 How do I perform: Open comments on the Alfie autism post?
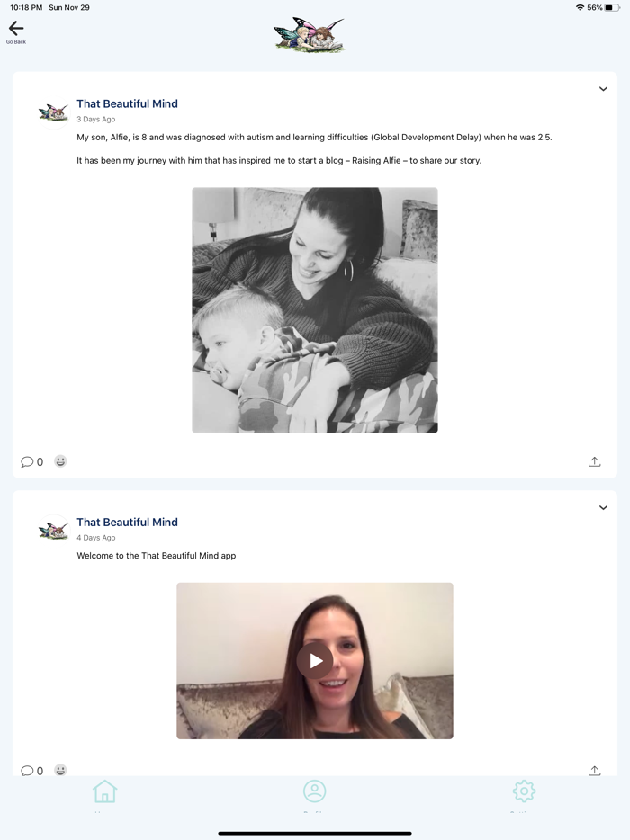(x=31, y=461)
